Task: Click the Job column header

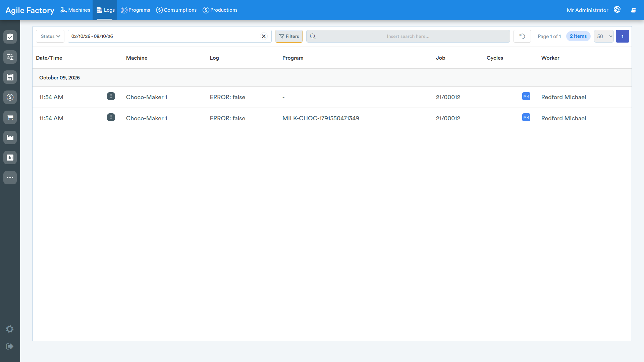Action: pos(440,58)
